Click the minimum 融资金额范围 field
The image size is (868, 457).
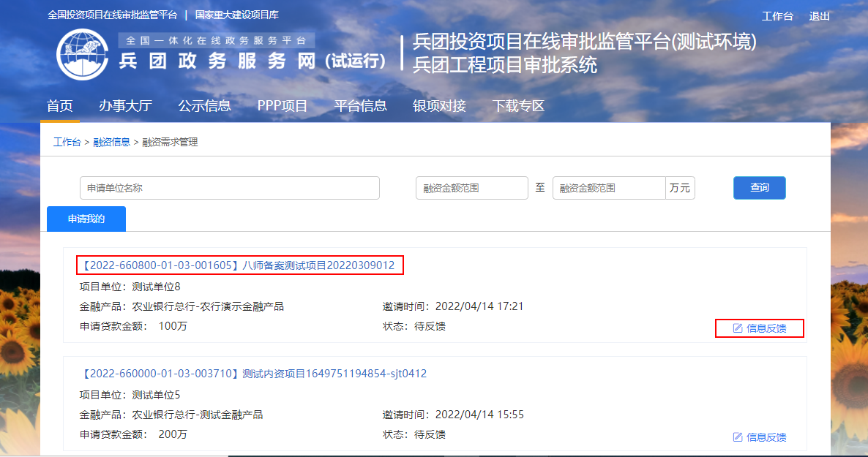pos(471,188)
